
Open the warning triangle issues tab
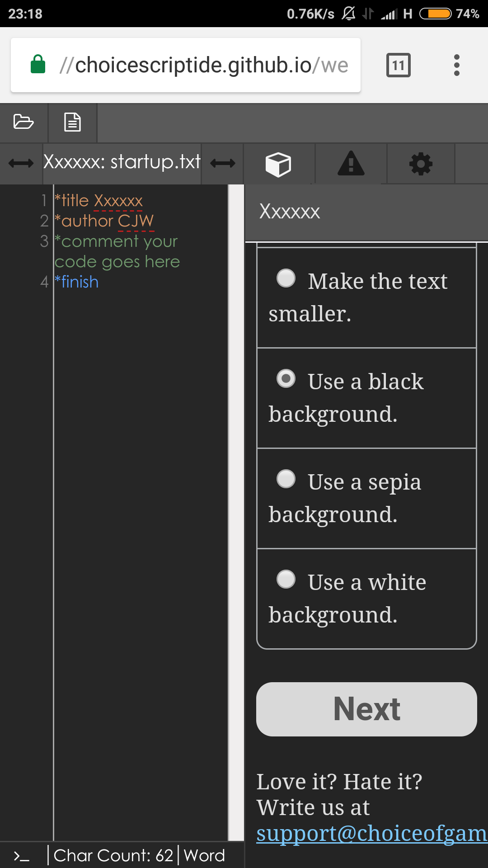pos(351,164)
